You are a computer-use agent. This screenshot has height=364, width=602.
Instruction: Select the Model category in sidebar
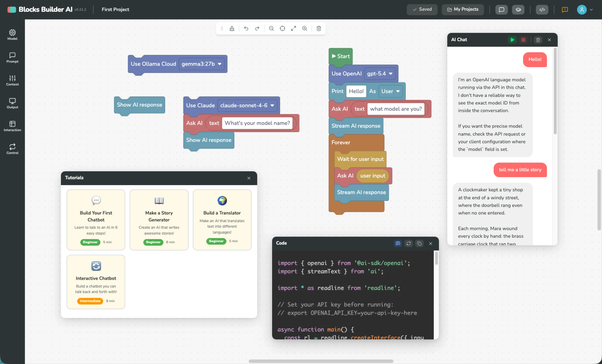[x=12, y=34]
